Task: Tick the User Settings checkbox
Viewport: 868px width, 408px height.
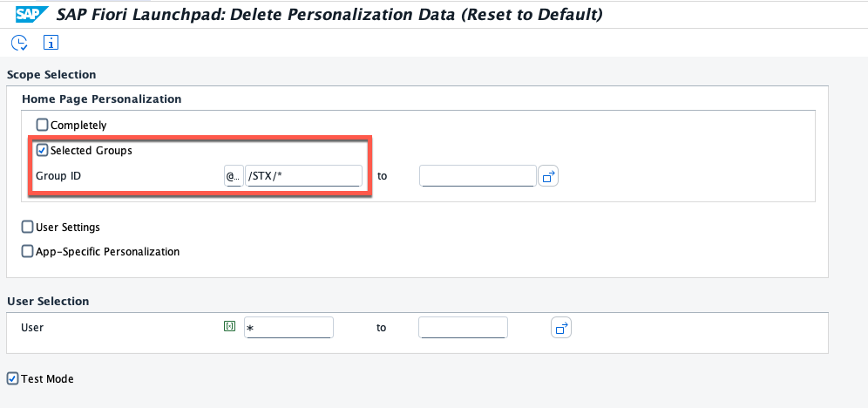Action: point(28,228)
